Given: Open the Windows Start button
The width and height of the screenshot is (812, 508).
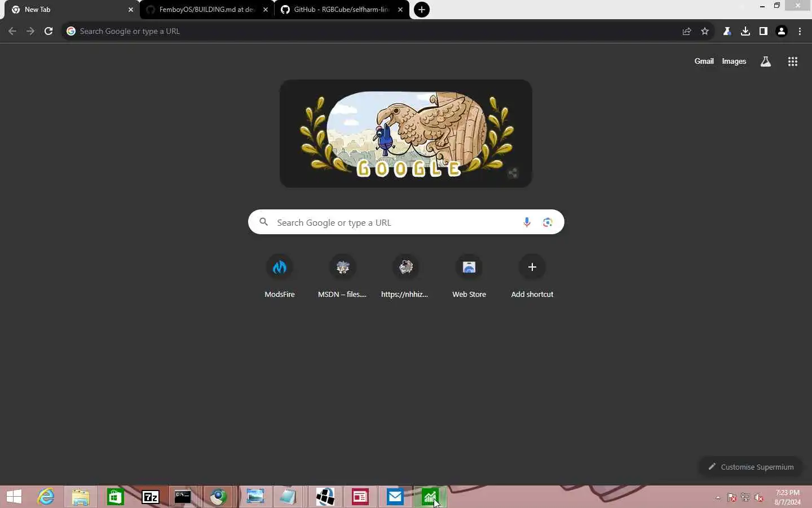Looking at the screenshot, I should [14, 497].
